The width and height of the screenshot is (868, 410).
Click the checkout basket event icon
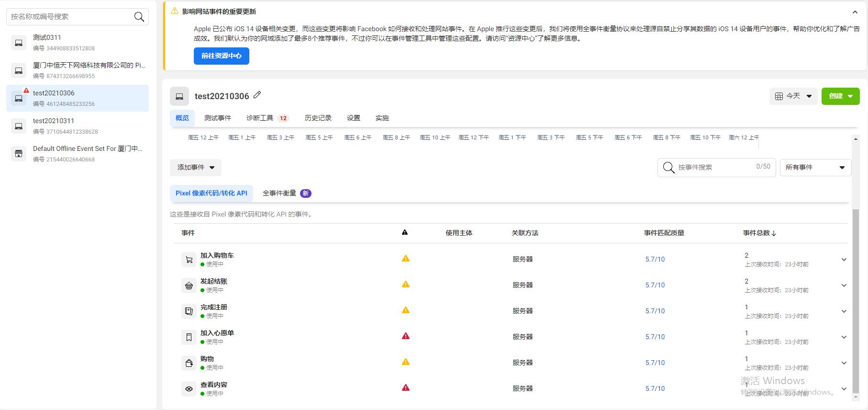coord(189,285)
